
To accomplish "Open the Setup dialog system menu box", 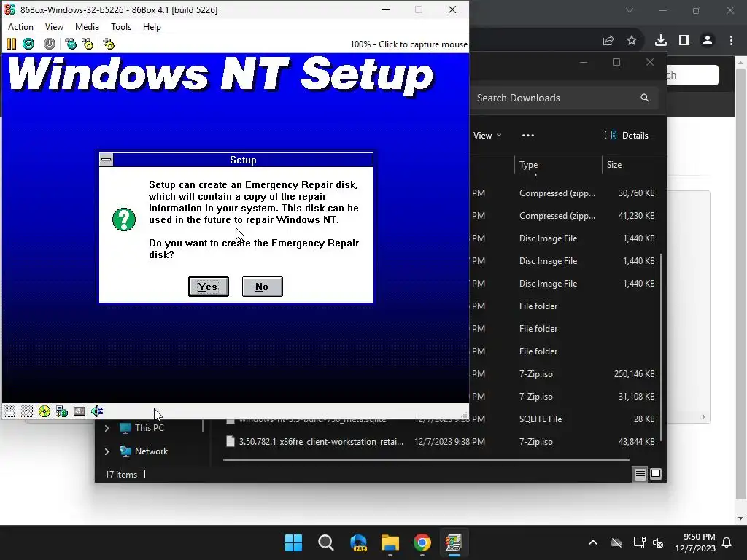I will [107, 160].
